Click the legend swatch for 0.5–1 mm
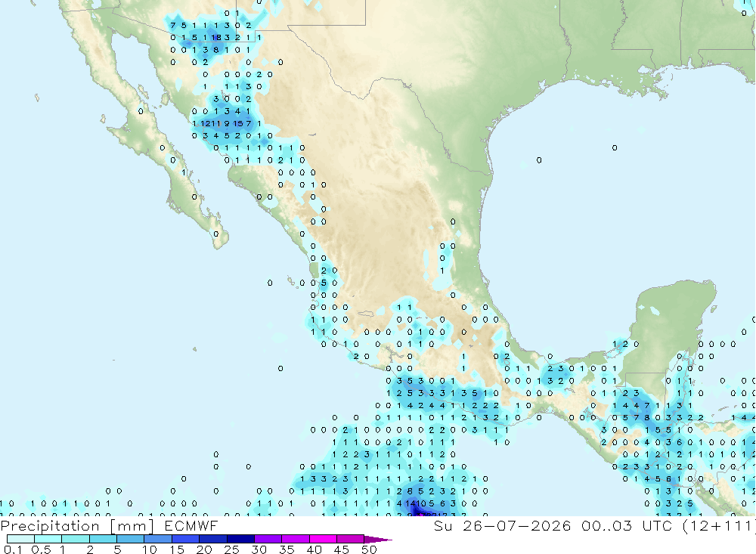The width and height of the screenshot is (756, 554). (48, 539)
